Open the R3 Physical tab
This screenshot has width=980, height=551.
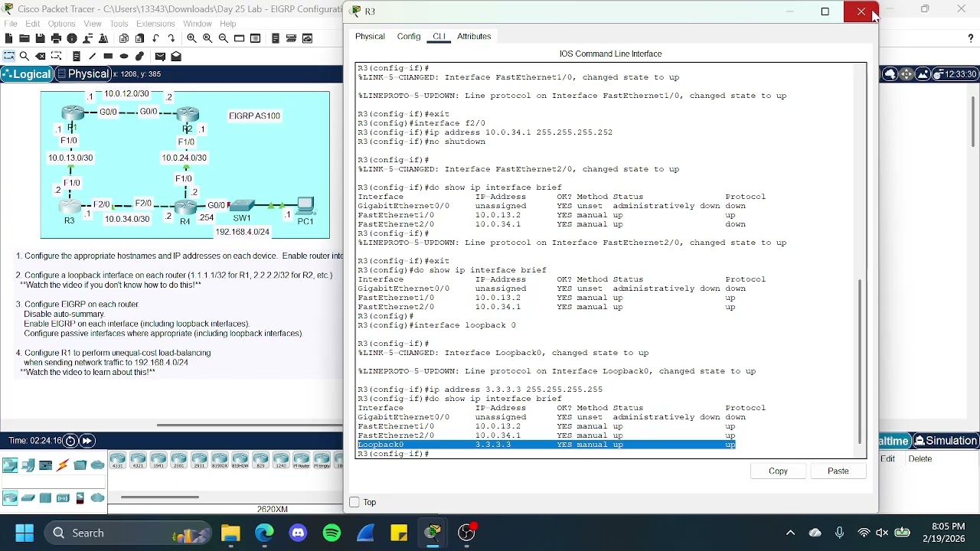(370, 36)
